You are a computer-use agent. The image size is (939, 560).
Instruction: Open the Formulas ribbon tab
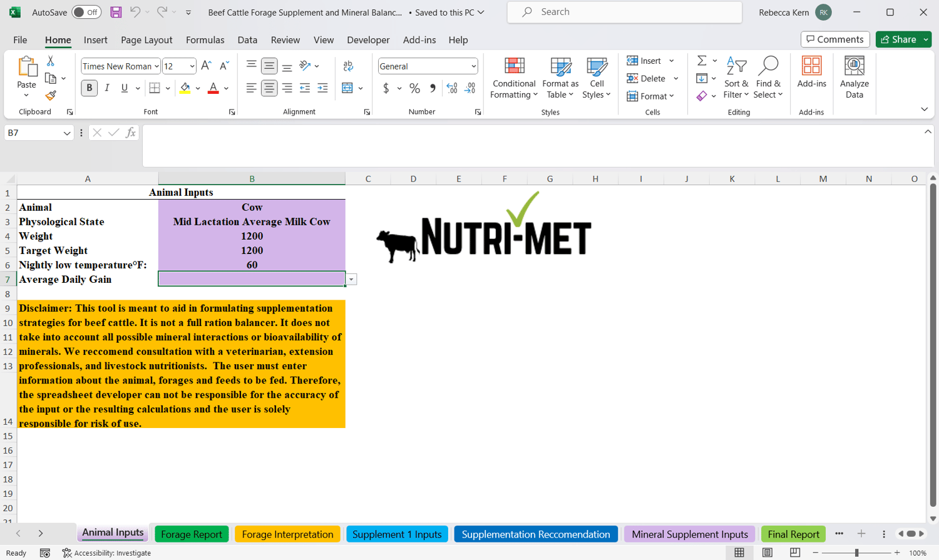coord(205,40)
